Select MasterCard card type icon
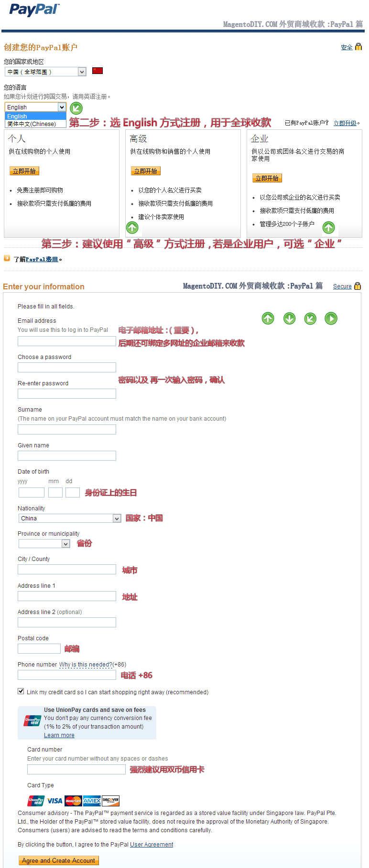Image resolution: width=369 pixels, height=868 pixels. tap(73, 801)
